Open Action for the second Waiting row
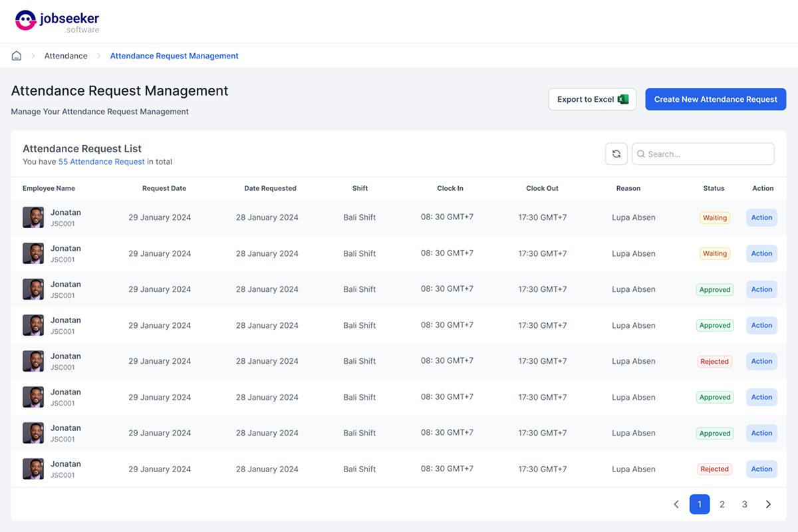Image resolution: width=798 pixels, height=532 pixels. pyautogui.click(x=761, y=253)
